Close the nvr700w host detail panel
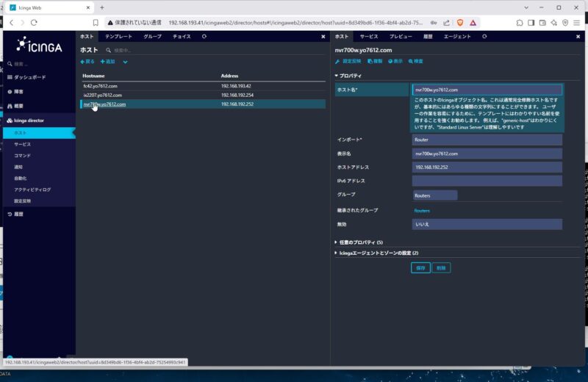Screen dimensions: 588x382 (x=578, y=36)
